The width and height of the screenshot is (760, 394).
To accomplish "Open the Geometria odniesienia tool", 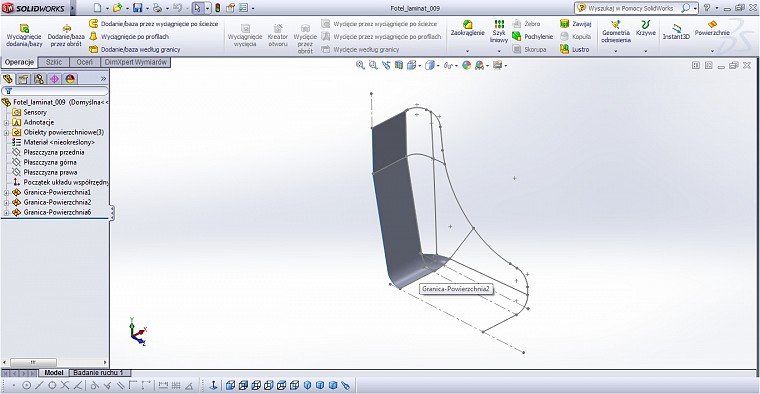I will (x=616, y=32).
